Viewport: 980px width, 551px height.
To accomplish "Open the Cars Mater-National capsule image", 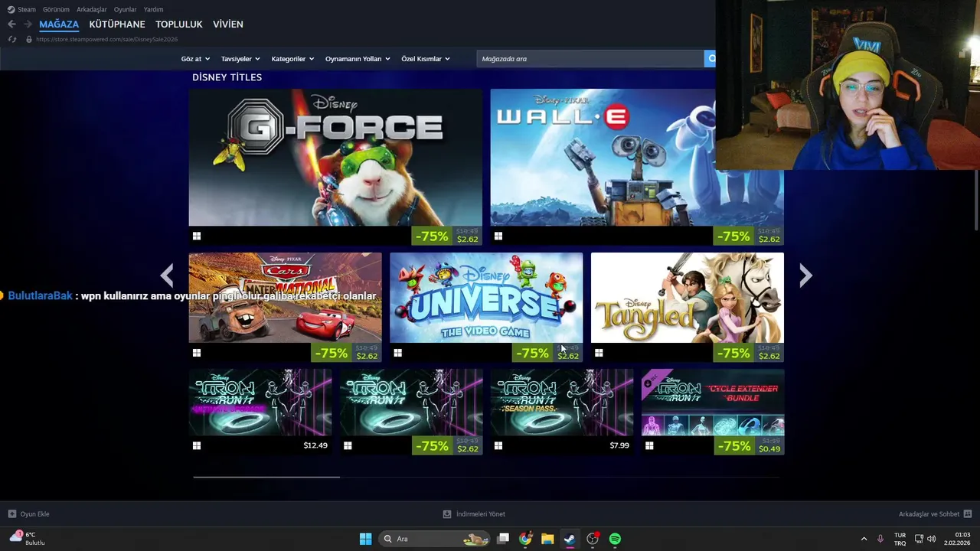I will (x=285, y=298).
